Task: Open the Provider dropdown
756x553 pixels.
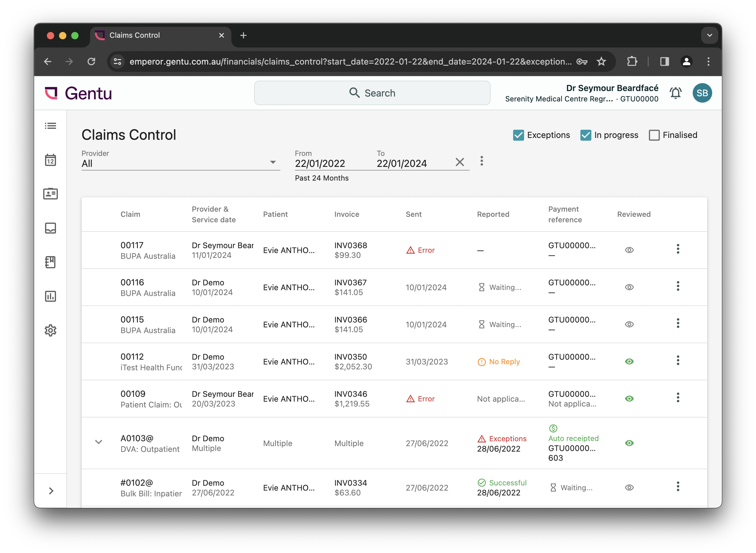Action: [273, 163]
